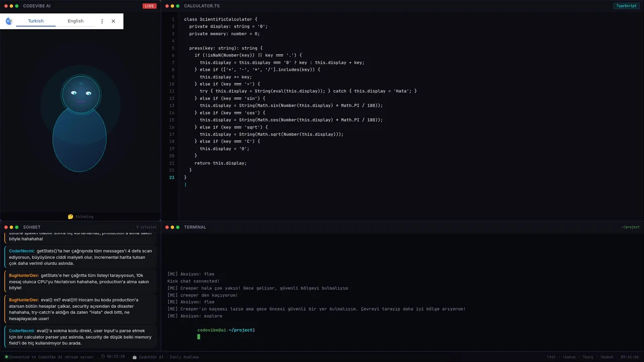Click the !komut command in status bar
The width and height of the screenshot is (644, 362).
pos(607,357)
